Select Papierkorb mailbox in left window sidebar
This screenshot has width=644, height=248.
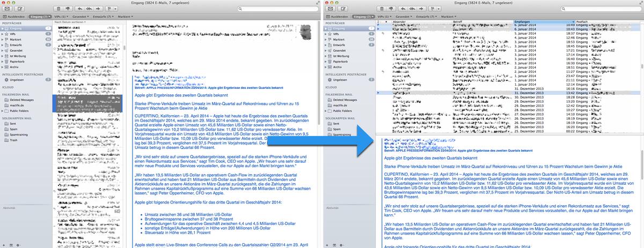pyautogui.click(x=26, y=61)
